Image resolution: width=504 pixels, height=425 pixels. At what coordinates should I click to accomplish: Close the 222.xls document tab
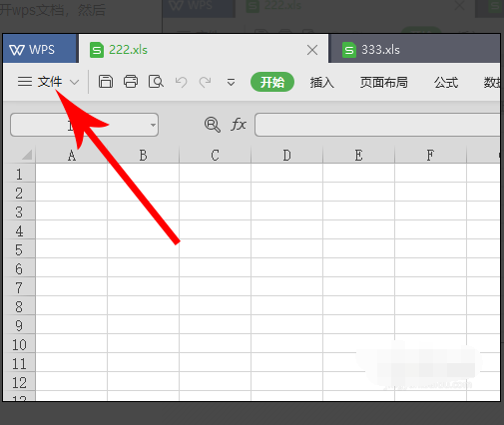tap(312, 50)
